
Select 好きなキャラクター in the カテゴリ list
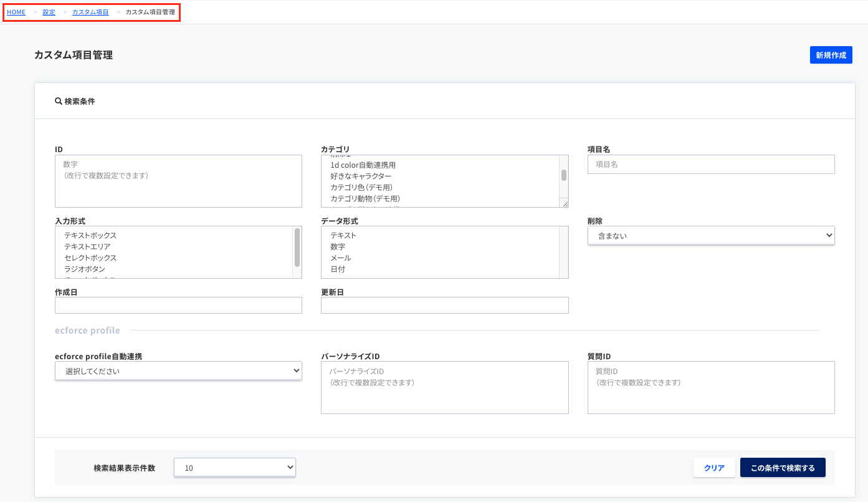(361, 176)
